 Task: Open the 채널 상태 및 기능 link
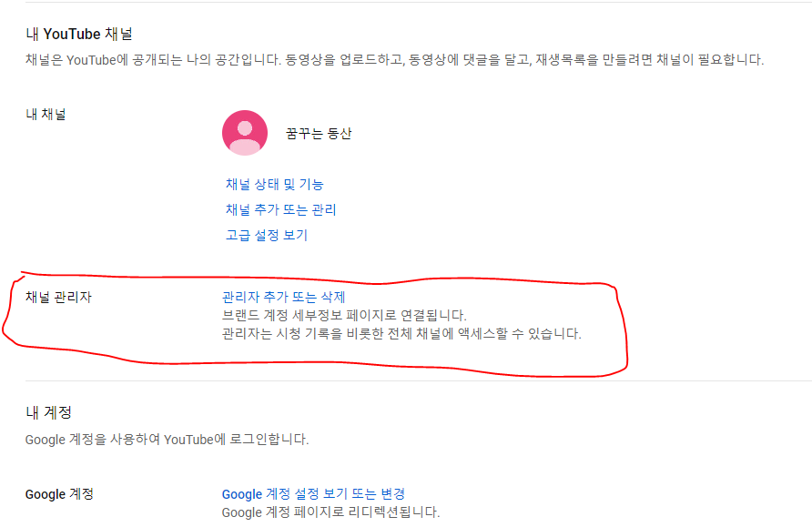[x=275, y=184]
